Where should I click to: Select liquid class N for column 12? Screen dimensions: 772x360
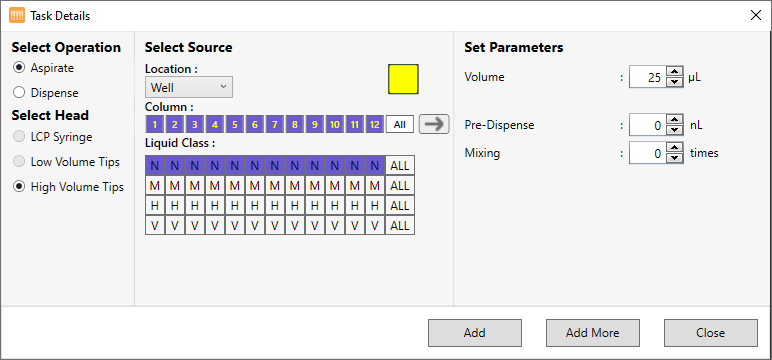[375, 165]
